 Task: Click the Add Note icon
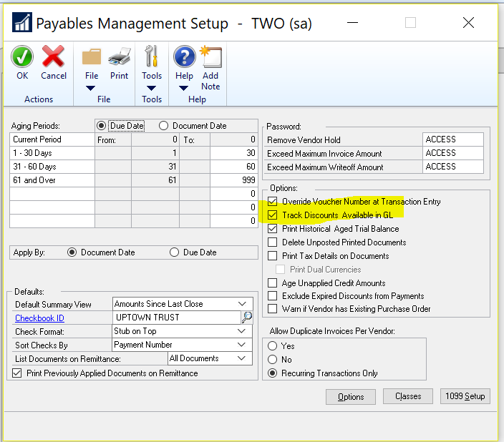tap(210, 57)
